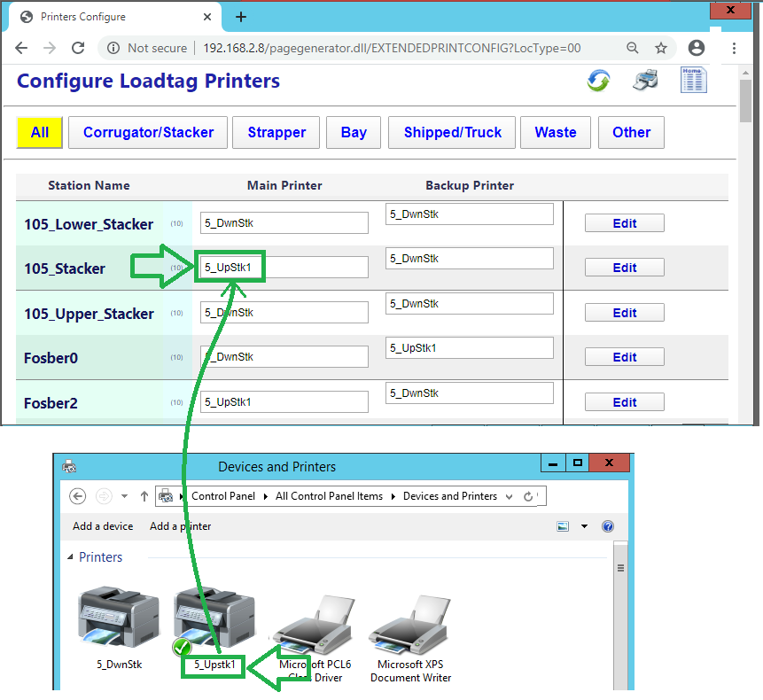
Task: Click Edit for 105_Stacker row
Action: pyautogui.click(x=624, y=268)
